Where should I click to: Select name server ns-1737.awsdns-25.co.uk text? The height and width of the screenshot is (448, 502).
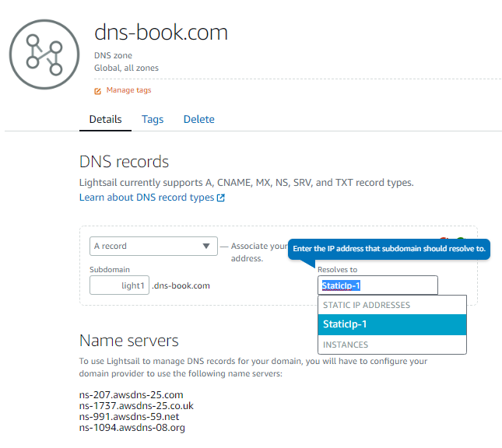pos(136,406)
